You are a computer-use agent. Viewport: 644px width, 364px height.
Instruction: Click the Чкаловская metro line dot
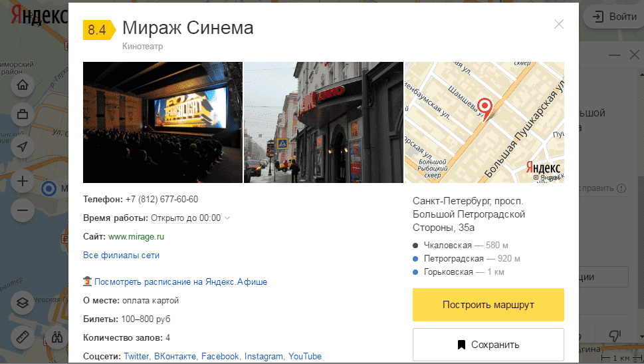pyautogui.click(x=415, y=246)
